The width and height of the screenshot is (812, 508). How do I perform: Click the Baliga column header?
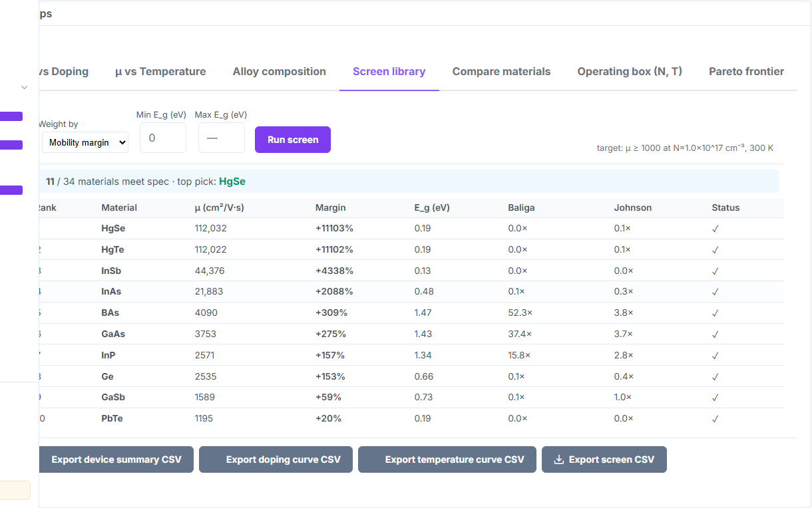521,207
